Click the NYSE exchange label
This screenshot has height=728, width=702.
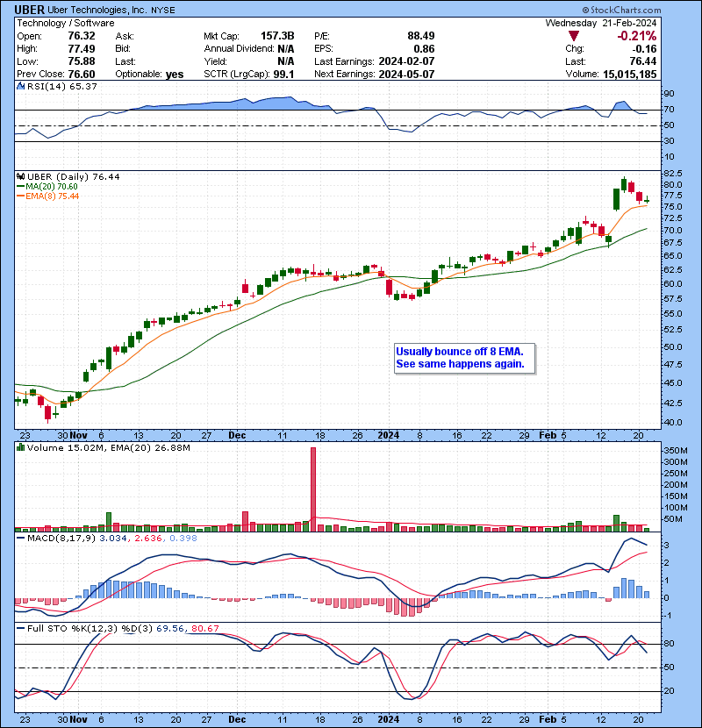[163, 11]
